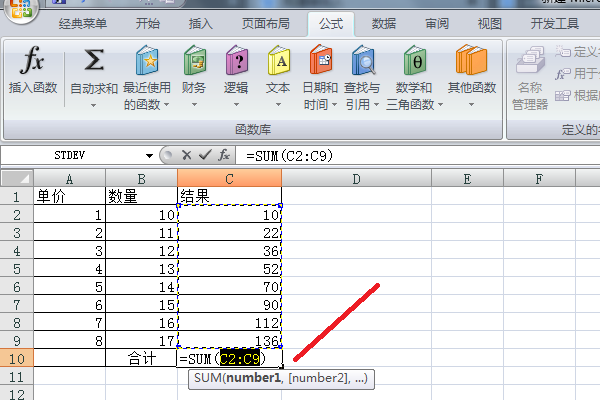This screenshot has width=600, height=400.
Task: Open the Text (文本) functions icon
Action: tap(278, 63)
